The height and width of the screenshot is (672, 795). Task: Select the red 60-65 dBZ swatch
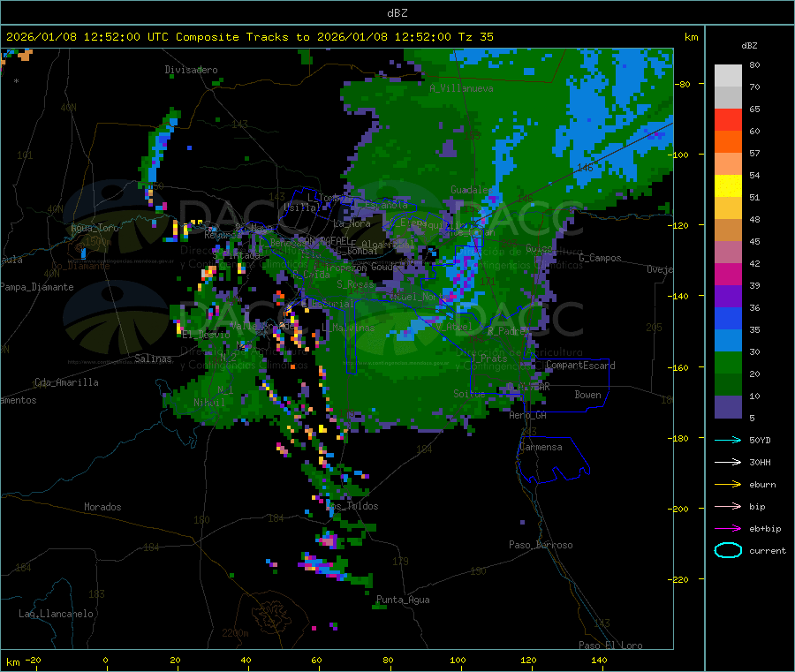728,119
